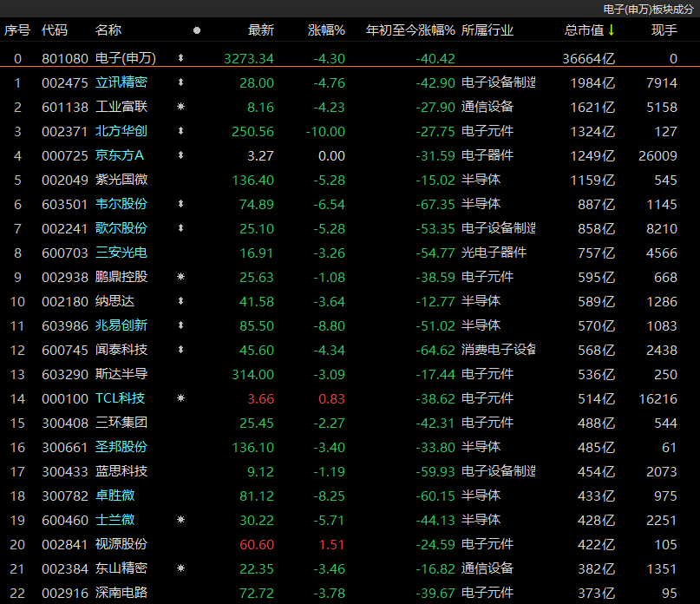Click the dot icon in the header row
Screen dimensions: 700x604
pyautogui.click(x=197, y=30)
